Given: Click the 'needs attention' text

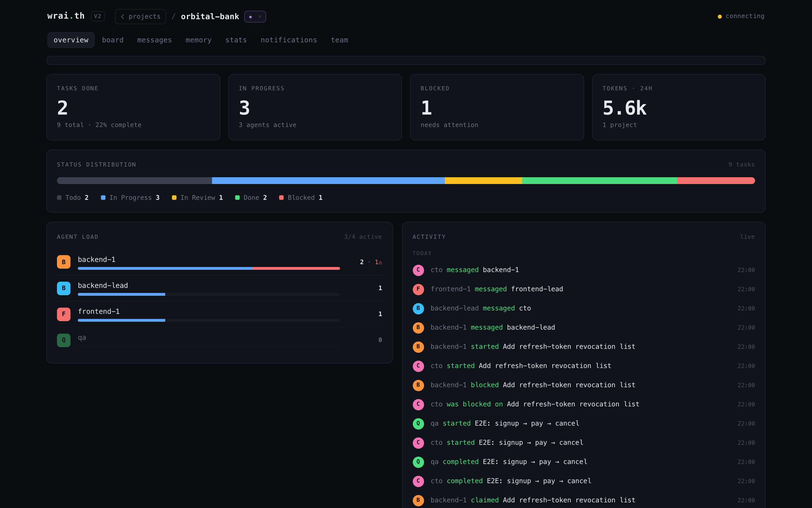Looking at the screenshot, I should pos(449,125).
